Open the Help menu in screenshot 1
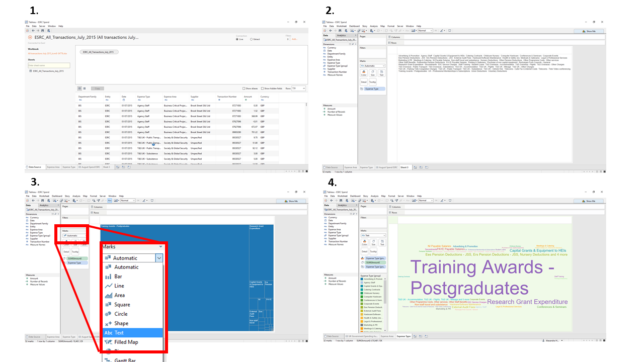Screen dimensions: 644x362 click(x=60, y=26)
